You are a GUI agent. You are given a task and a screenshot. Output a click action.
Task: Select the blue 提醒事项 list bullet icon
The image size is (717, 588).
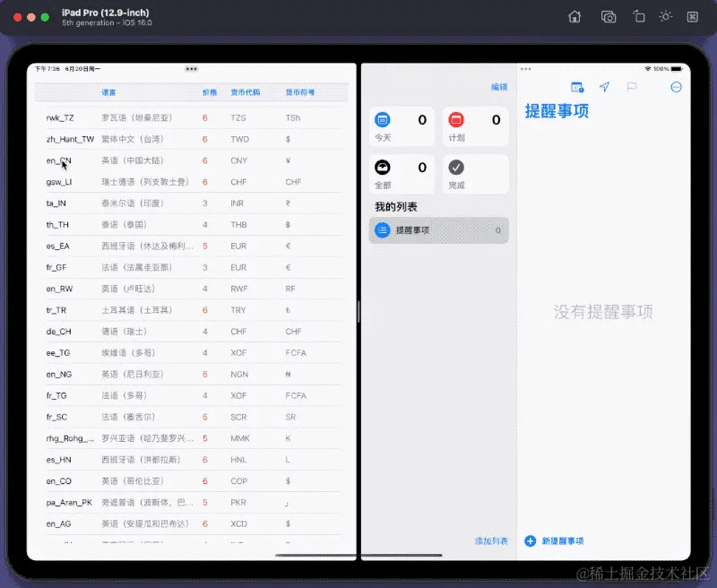pos(383,230)
